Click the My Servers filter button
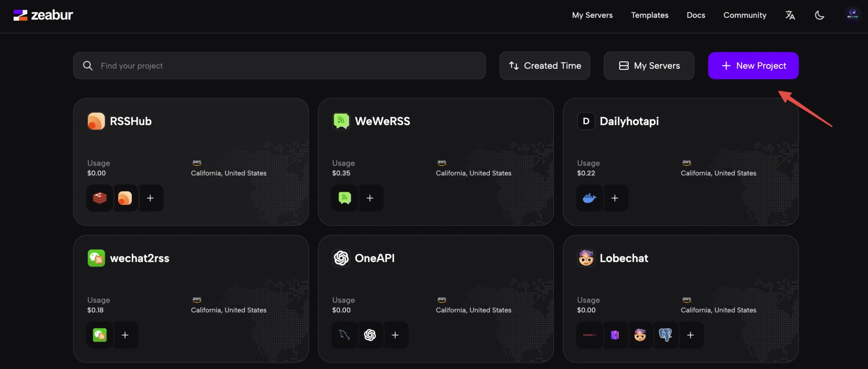This screenshot has height=369, width=868. click(649, 66)
